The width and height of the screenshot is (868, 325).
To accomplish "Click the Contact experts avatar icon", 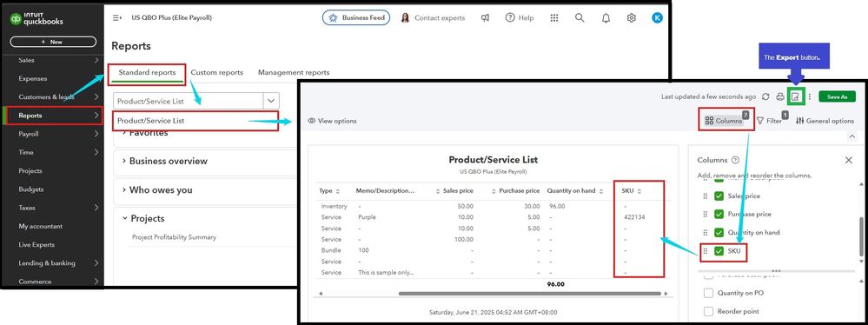I will (x=405, y=17).
